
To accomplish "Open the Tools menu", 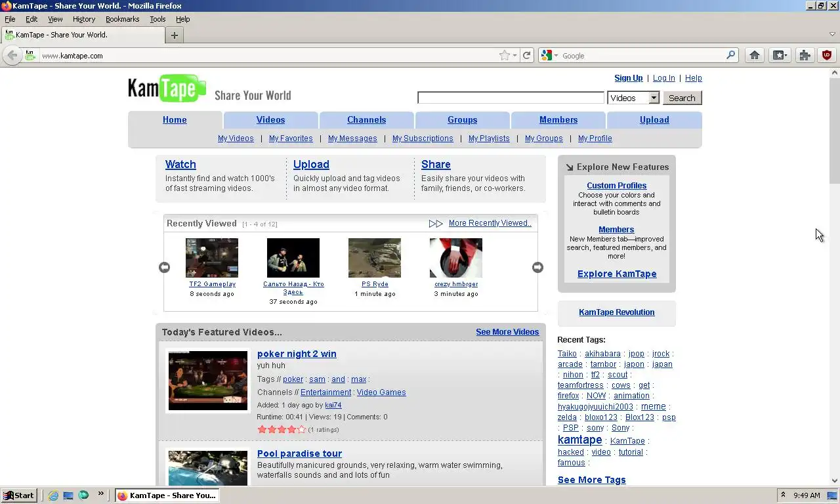I will 157,19.
